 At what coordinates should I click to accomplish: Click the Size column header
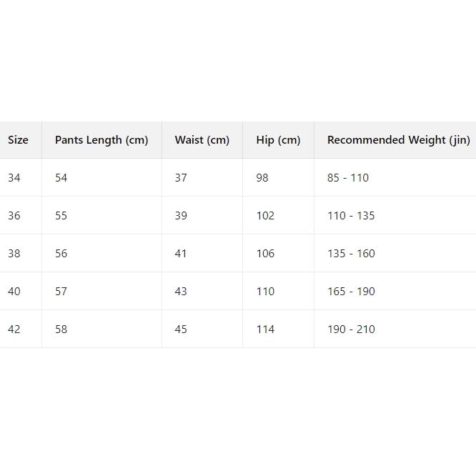pos(18,140)
